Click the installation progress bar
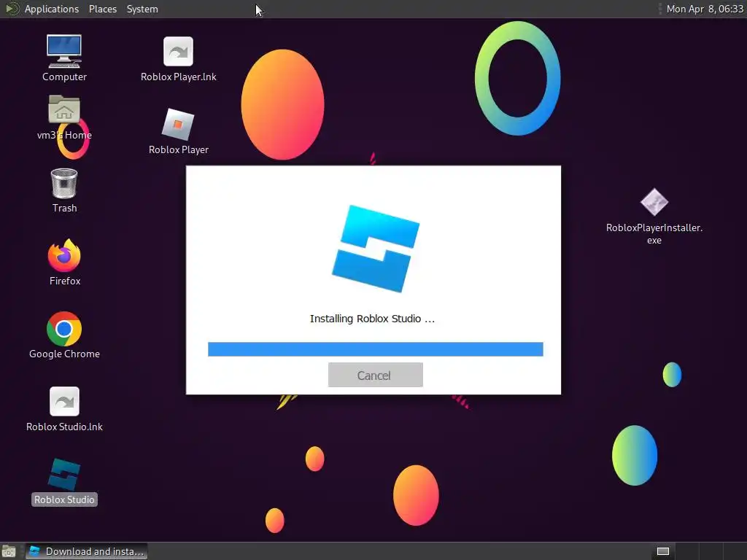Screen dimensions: 747x560 pos(376,349)
